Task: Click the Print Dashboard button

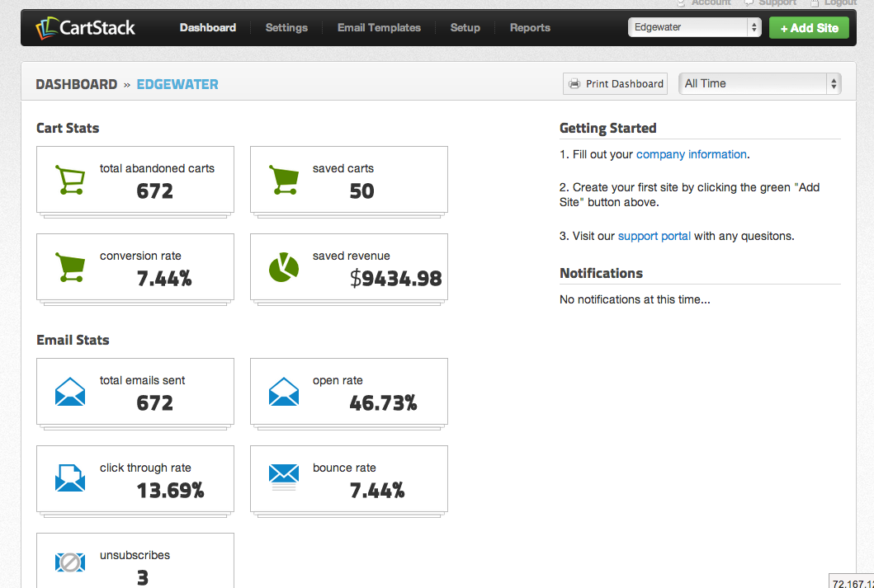Action: 616,84
